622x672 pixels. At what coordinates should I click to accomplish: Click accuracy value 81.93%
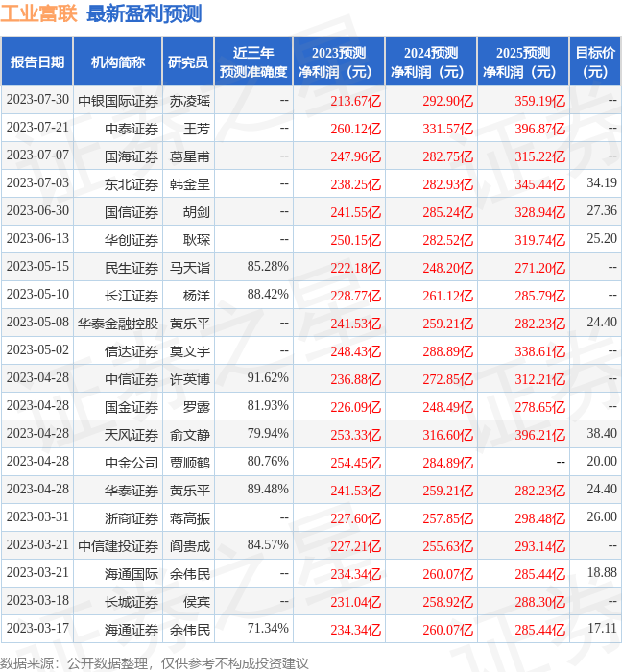[x=268, y=406]
